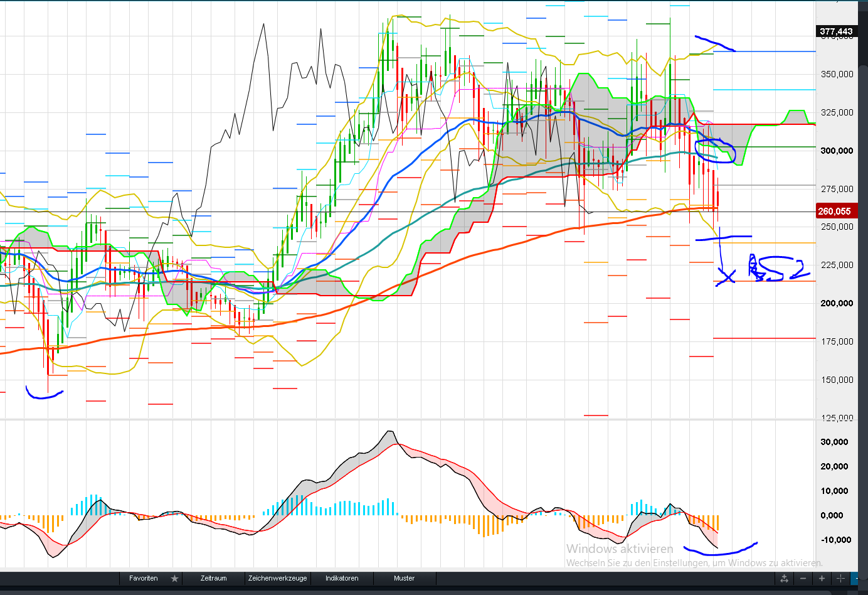Click the 0,000 indicator axis value
The width and height of the screenshot is (868, 595).
[832, 515]
